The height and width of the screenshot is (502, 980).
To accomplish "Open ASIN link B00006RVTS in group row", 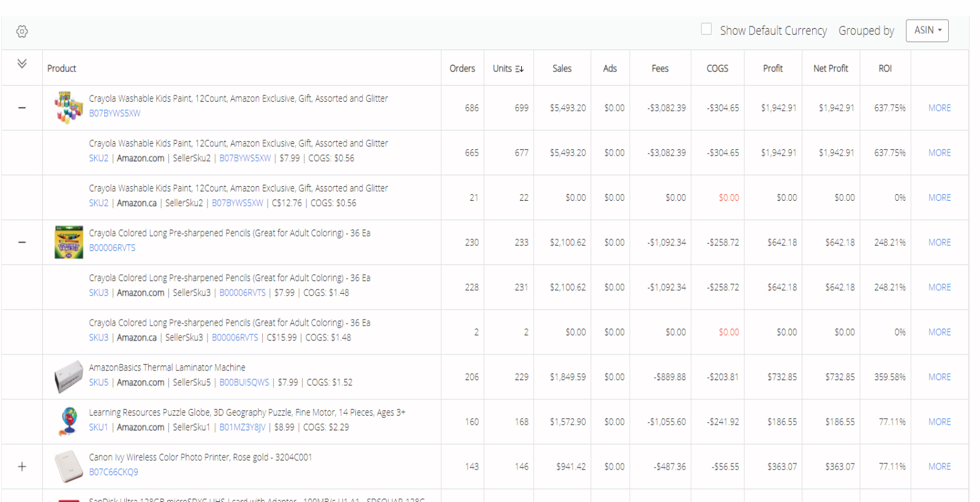I will point(112,248).
